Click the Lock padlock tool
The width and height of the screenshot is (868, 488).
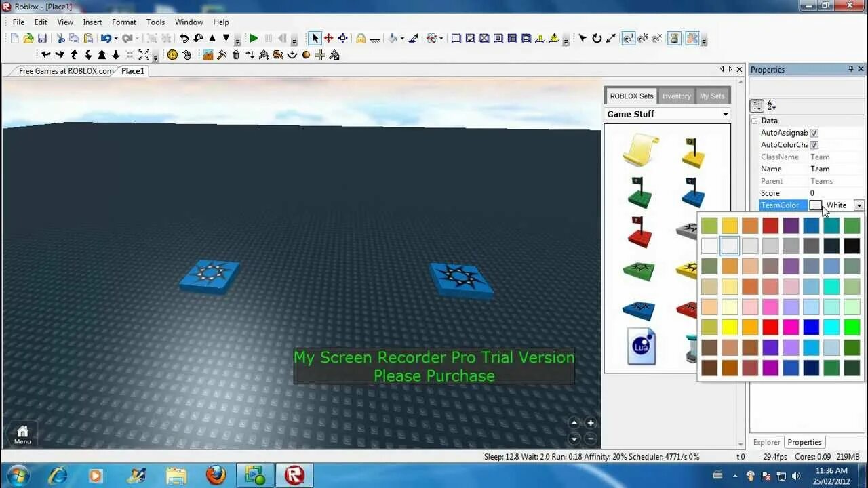click(x=361, y=39)
